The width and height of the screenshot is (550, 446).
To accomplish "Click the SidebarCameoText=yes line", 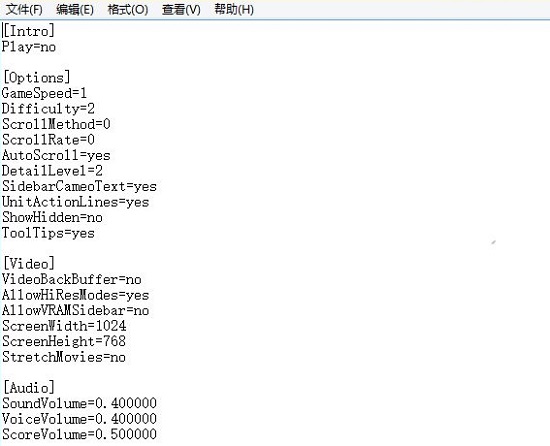I will coord(79,186).
